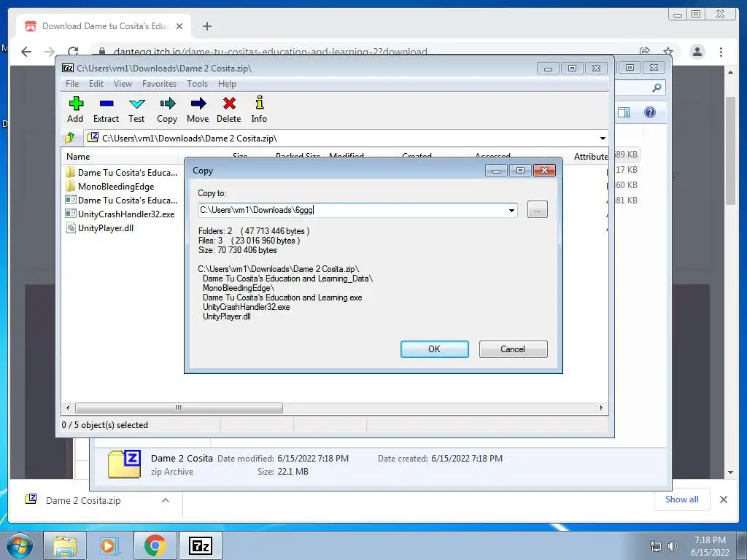The height and width of the screenshot is (560, 747).
Task: Click the Extract toolbar icon
Action: click(x=106, y=109)
